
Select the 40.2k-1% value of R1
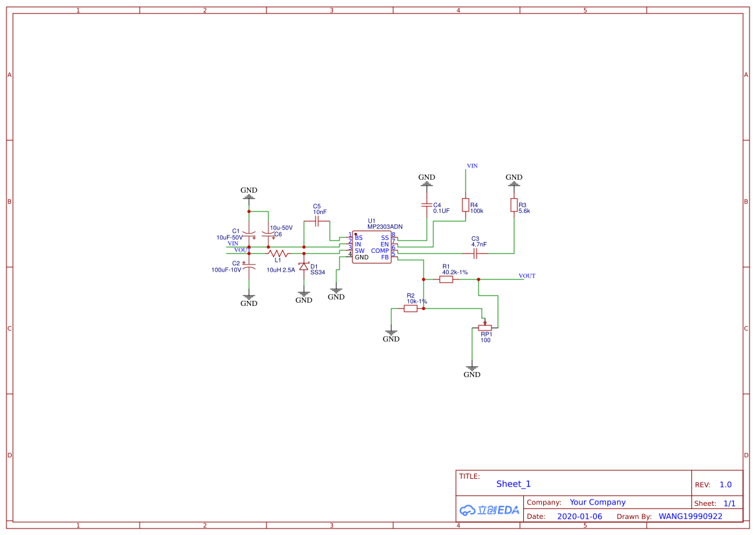pyautogui.click(x=455, y=272)
